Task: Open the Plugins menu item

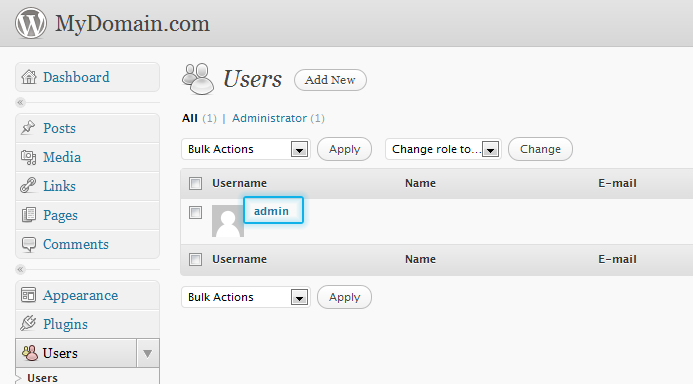Action: click(88, 324)
